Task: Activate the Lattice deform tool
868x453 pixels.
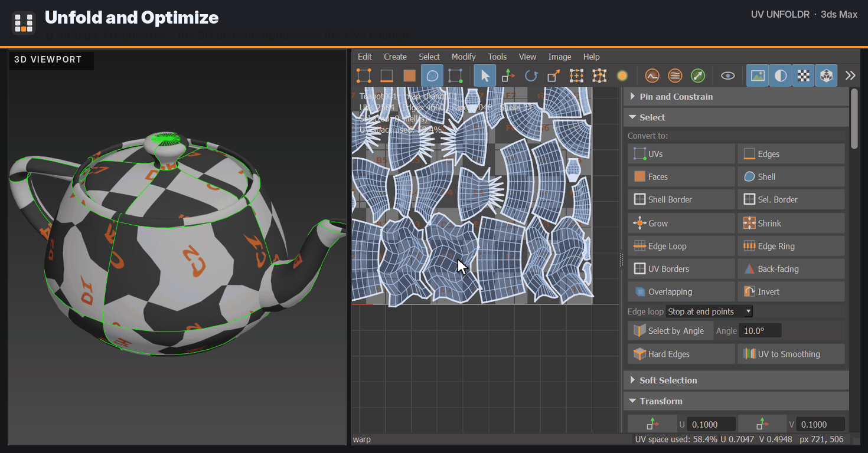Action: click(x=599, y=75)
